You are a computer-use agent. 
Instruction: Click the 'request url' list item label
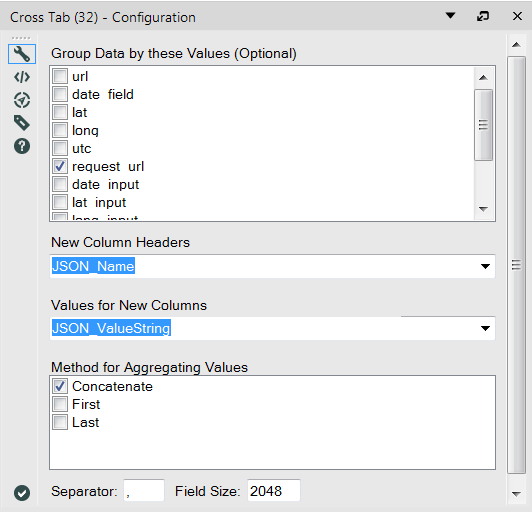click(x=108, y=166)
